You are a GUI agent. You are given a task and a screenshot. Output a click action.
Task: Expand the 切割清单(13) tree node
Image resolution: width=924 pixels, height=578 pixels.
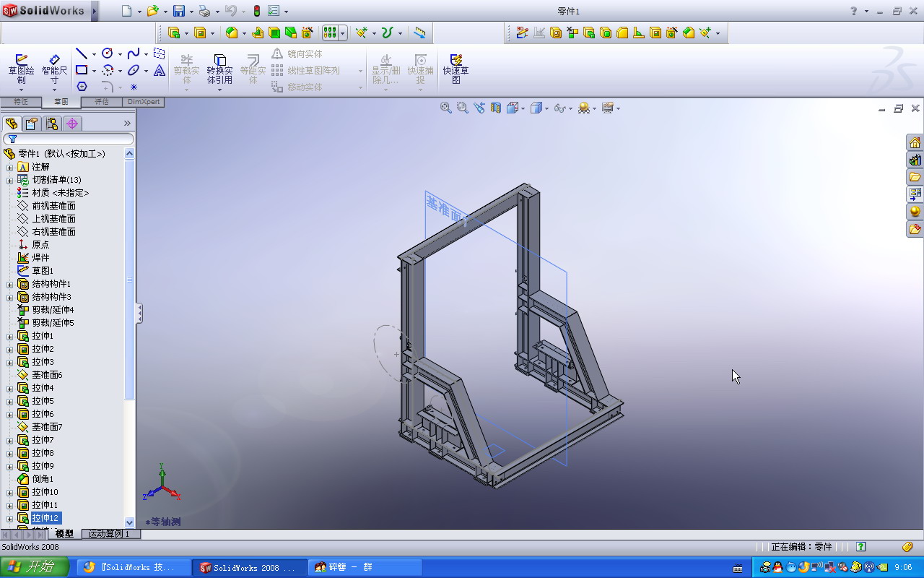[x=9, y=180]
